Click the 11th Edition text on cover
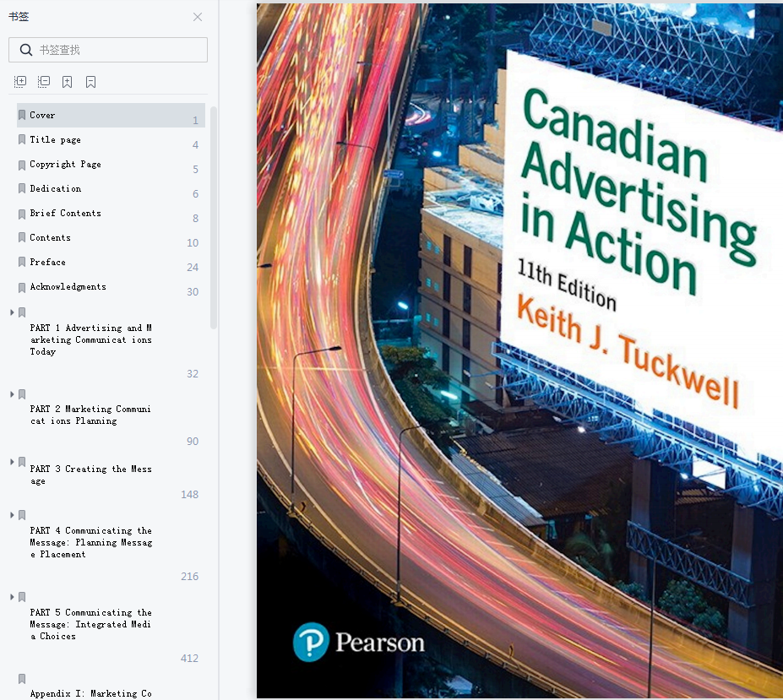This screenshot has height=700, width=783. pos(566,285)
